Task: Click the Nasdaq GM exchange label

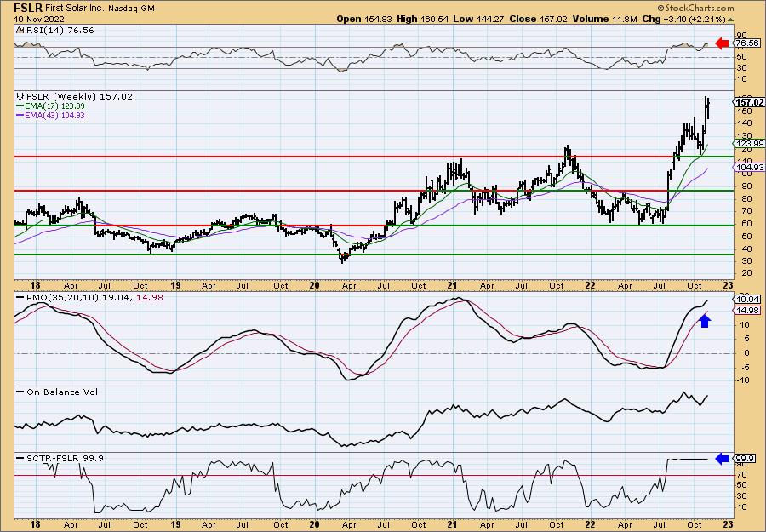Action: pos(129,9)
